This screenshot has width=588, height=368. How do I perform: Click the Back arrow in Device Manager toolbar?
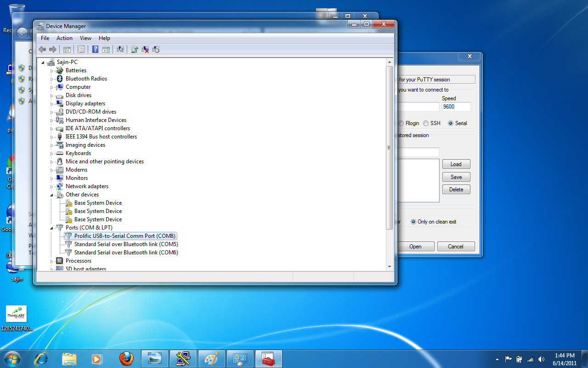pyautogui.click(x=42, y=50)
